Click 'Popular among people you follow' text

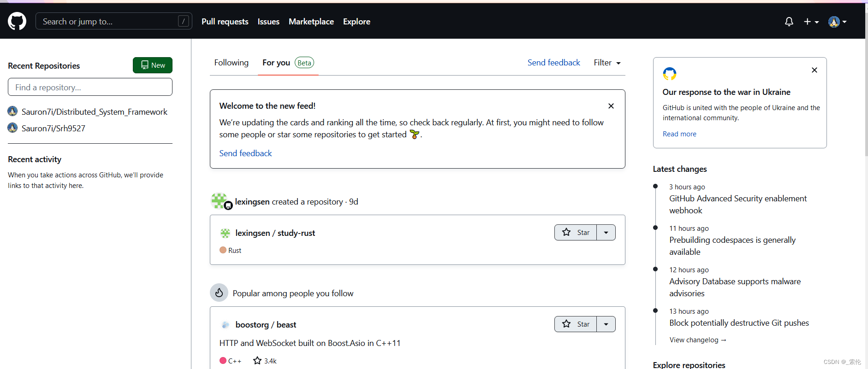tap(293, 293)
